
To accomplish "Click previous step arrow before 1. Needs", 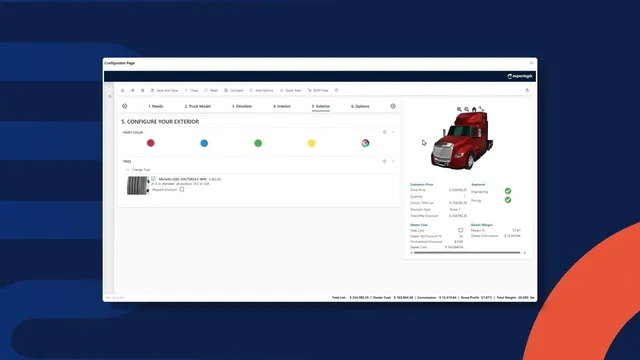I will (124, 106).
